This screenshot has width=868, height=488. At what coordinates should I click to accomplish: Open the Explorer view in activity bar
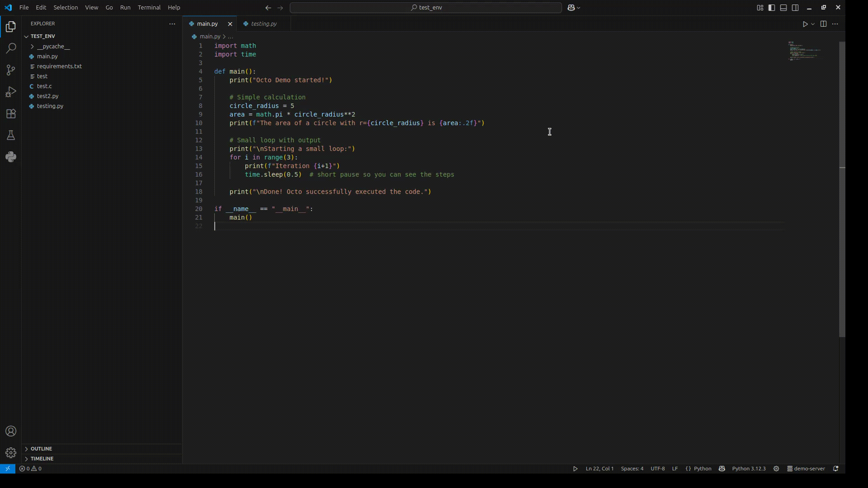coord(11,27)
